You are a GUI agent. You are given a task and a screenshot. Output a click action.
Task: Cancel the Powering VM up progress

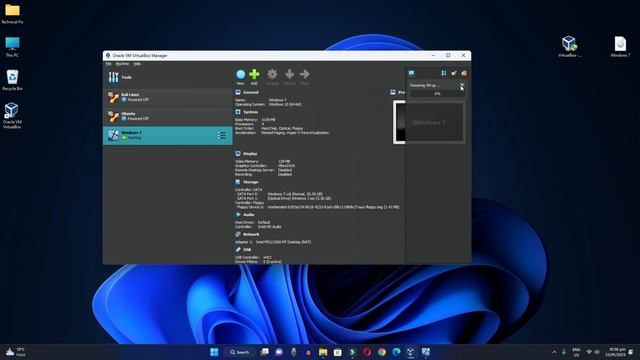click(462, 85)
